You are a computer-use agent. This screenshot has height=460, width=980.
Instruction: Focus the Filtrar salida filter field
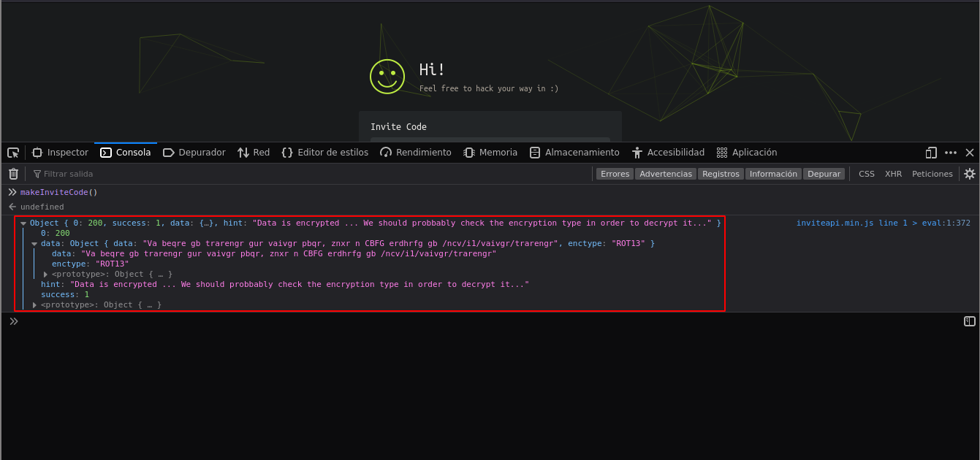click(x=311, y=174)
